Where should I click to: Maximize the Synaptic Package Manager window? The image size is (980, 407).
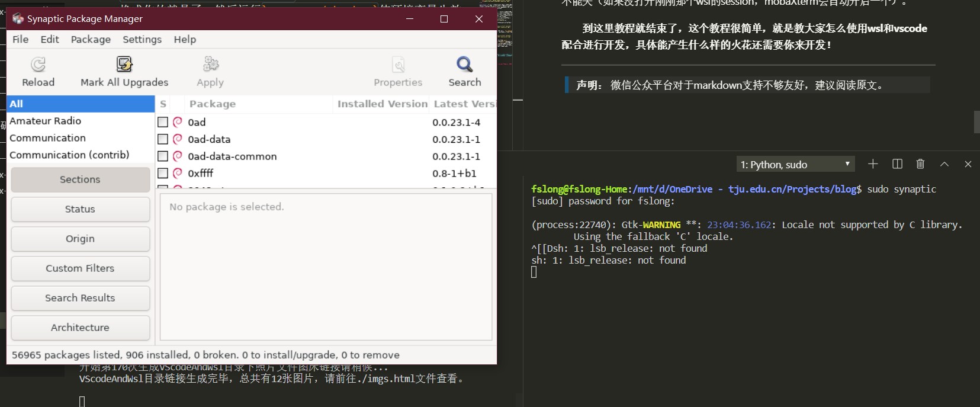(444, 19)
